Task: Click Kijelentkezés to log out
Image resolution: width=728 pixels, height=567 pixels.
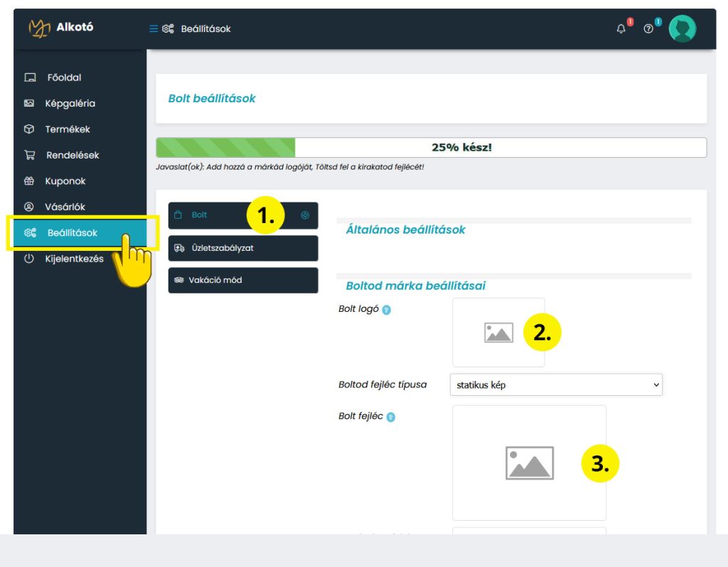Action: point(74,259)
